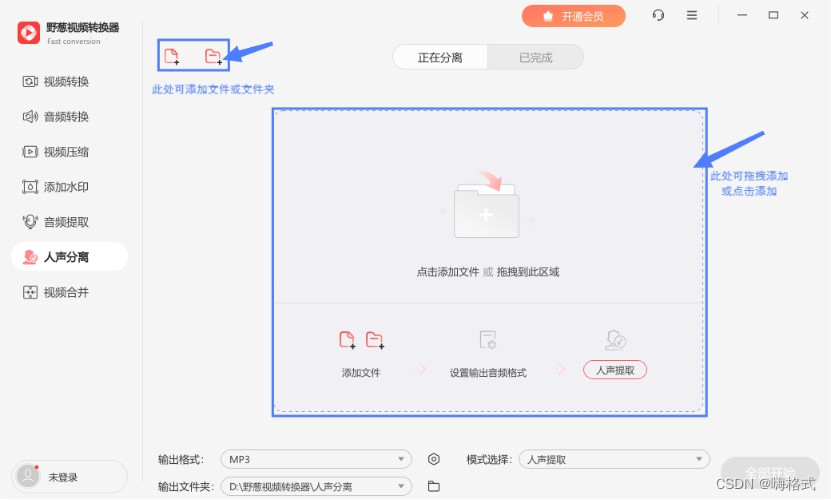The width and height of the screenshot is (831, 500).
Task: Click the 设置输出音频格式 label
Action: (488, 373)
